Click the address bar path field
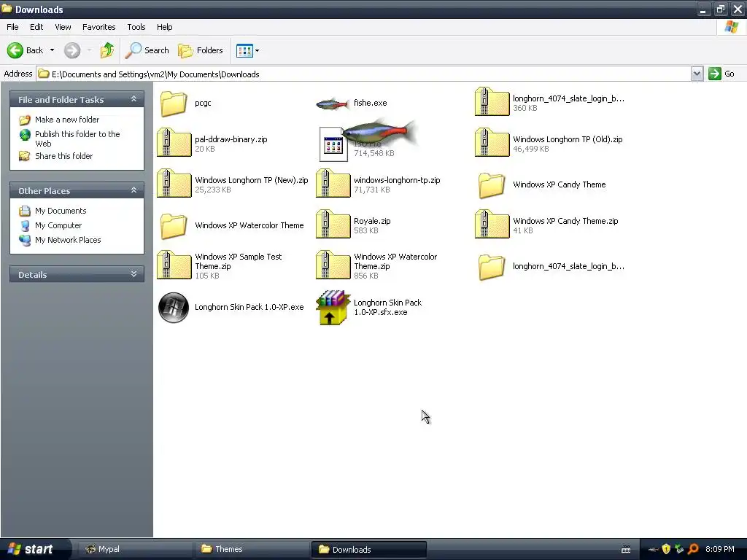 pyautogui.click(x=363, y=74)
